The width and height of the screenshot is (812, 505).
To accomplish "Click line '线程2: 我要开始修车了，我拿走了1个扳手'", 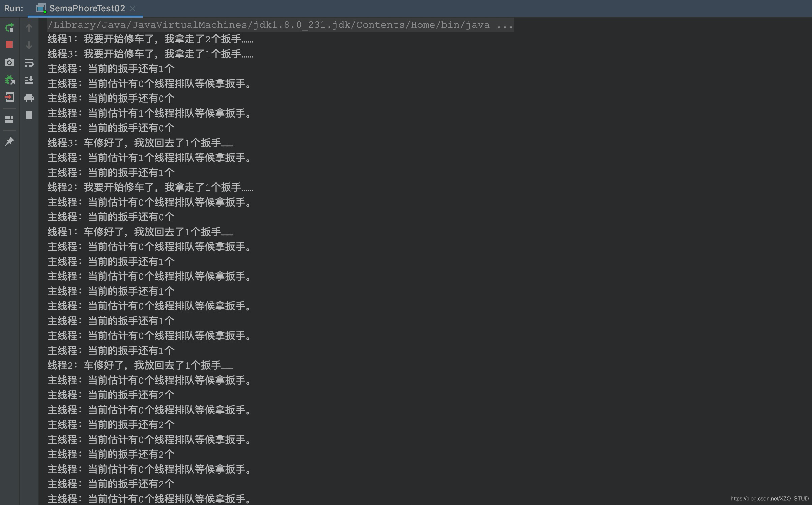I will coord(150,188).
